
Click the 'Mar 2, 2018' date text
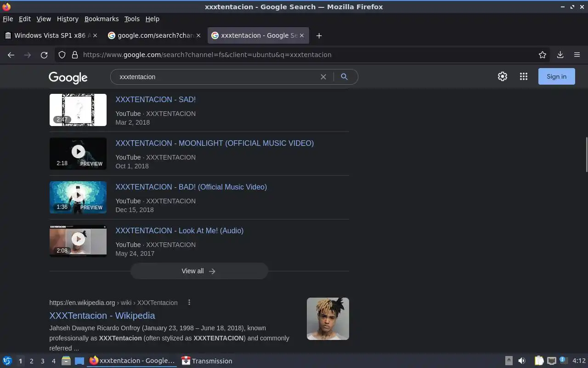[x=133, y=122]
